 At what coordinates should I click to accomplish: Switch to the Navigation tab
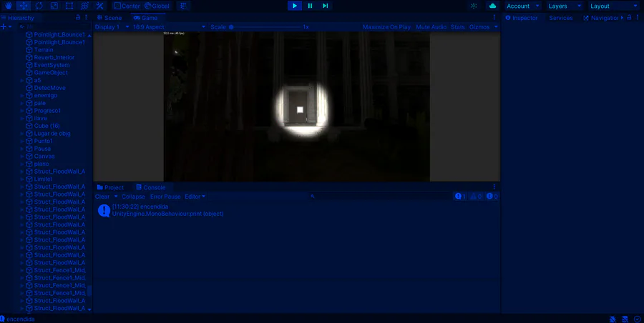coord(601,18)
